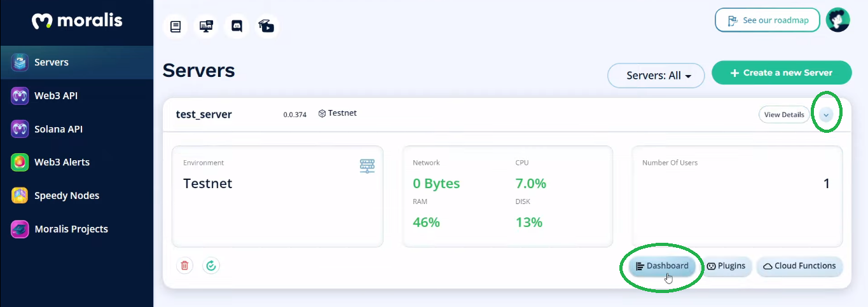Viewport: 868px width, 307px height.
Task: Click the 13% DISK value
Action: (x=529, y=222)
